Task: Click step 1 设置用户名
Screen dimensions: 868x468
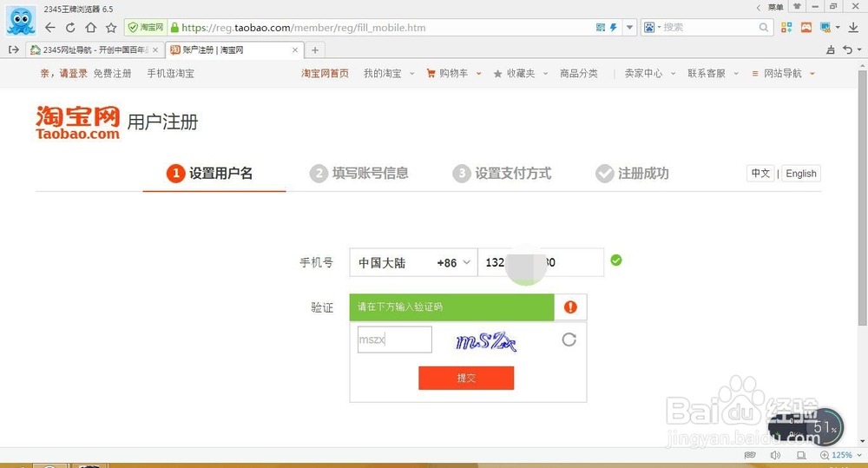Action: pos(210,174)
